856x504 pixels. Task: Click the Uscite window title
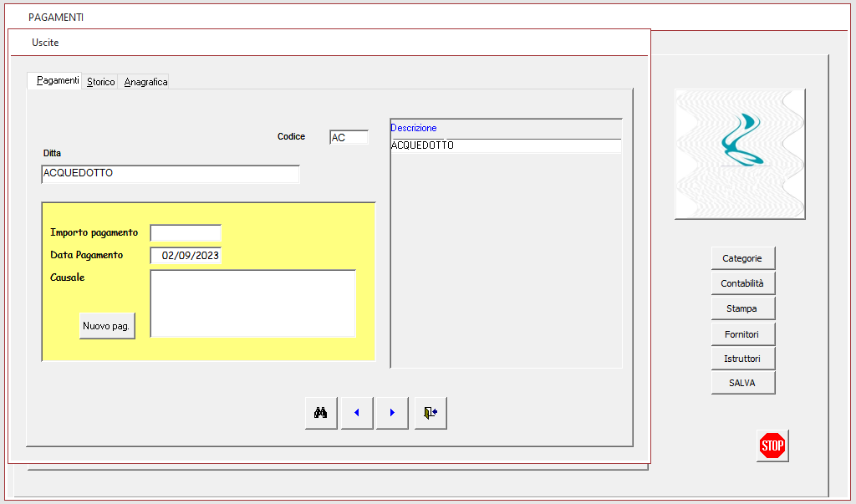point(45,43)
